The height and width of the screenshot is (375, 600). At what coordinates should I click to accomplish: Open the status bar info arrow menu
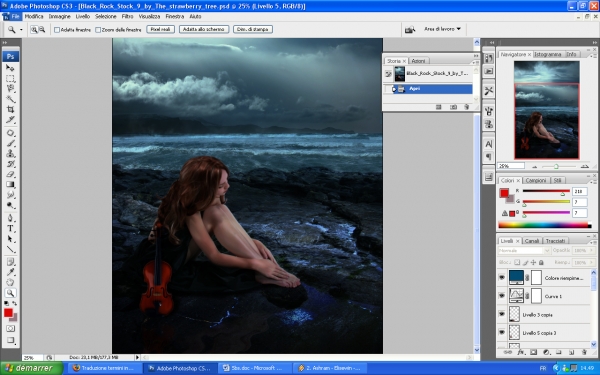tap(137, 357)
